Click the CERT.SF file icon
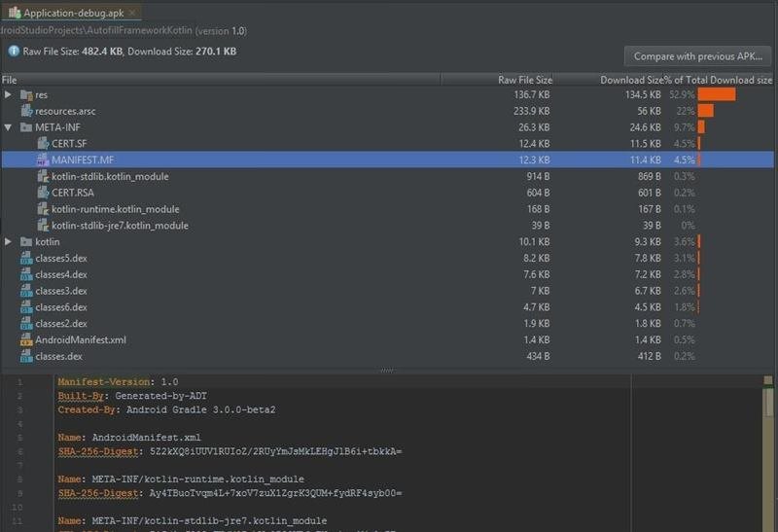Image resolution: width=778 pixels, height=532 pixels. pos(43,144)
